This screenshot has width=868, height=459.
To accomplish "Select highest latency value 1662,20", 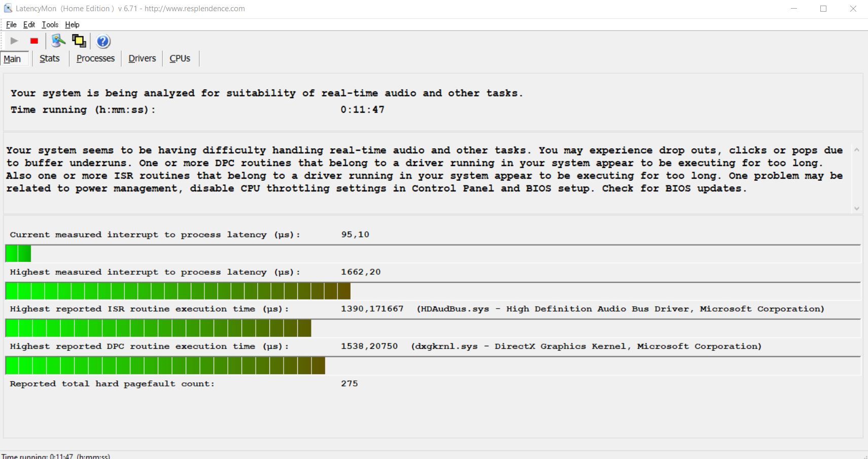I will tap(361, 272).
